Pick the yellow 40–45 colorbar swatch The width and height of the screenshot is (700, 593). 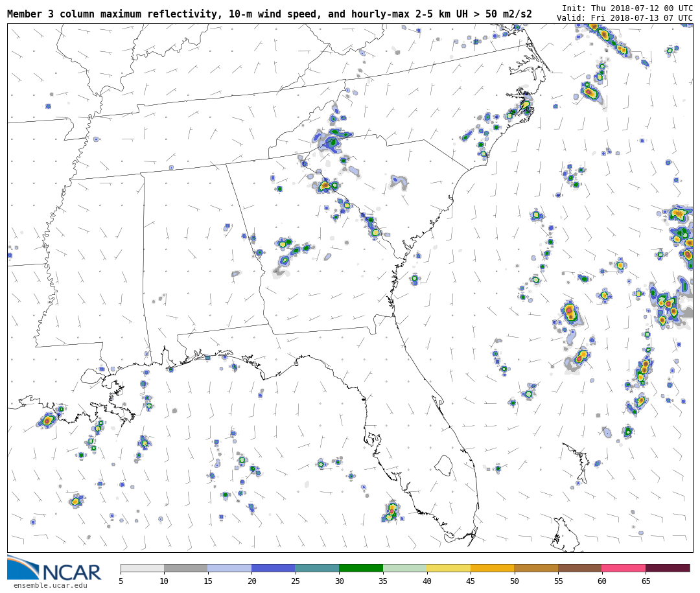(449, 568)
